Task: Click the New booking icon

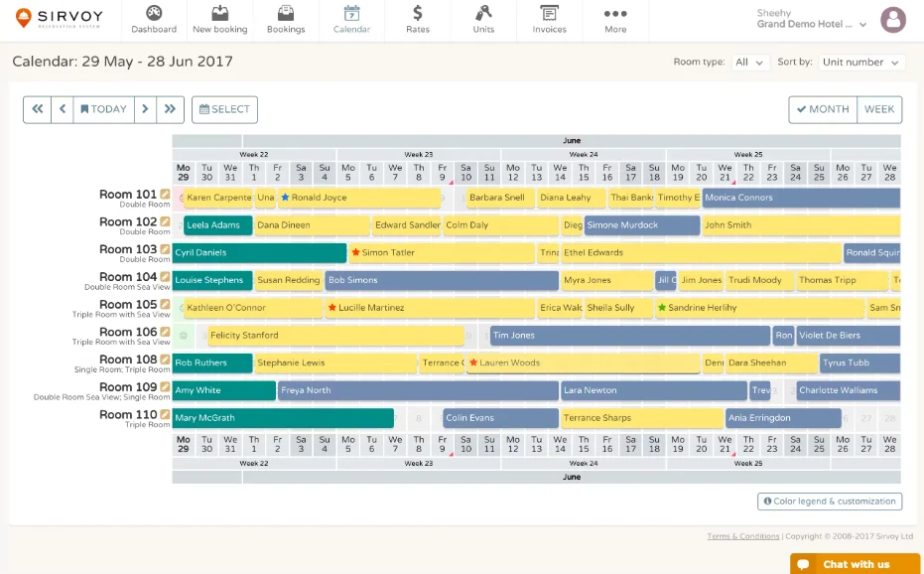Action: 219,14
